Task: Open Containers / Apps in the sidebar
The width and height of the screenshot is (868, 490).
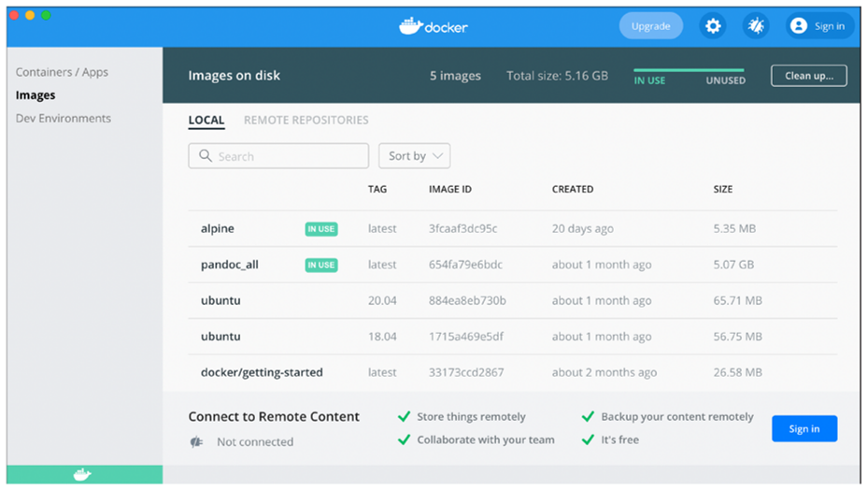Action: 62,72
